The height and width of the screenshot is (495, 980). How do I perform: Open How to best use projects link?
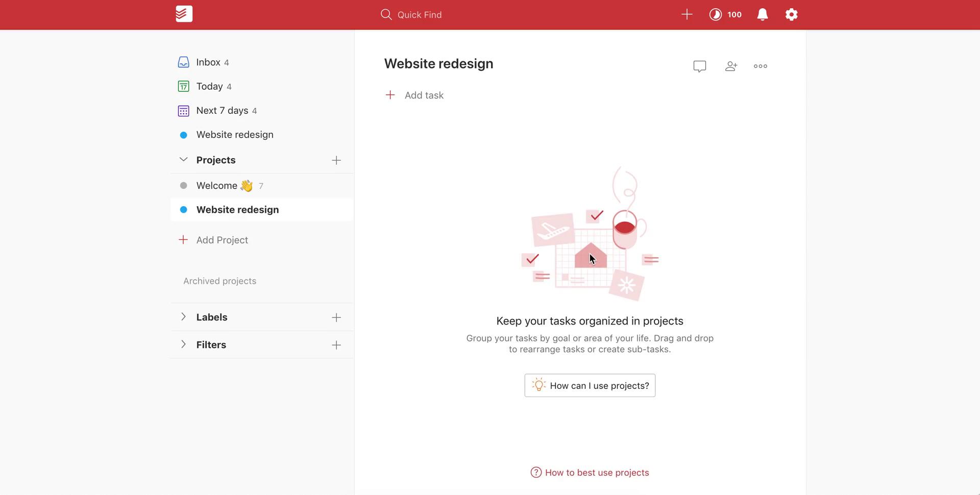click(597, 473)
